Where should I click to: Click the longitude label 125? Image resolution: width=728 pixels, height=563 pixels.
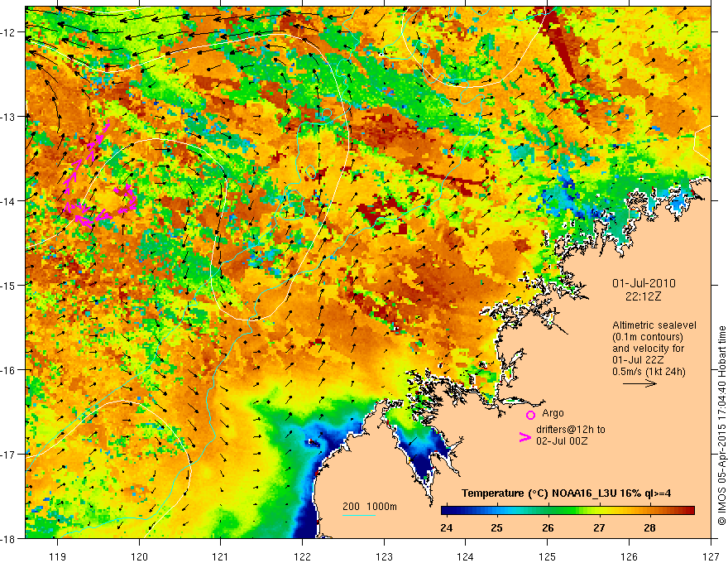[x=548, y=556]
